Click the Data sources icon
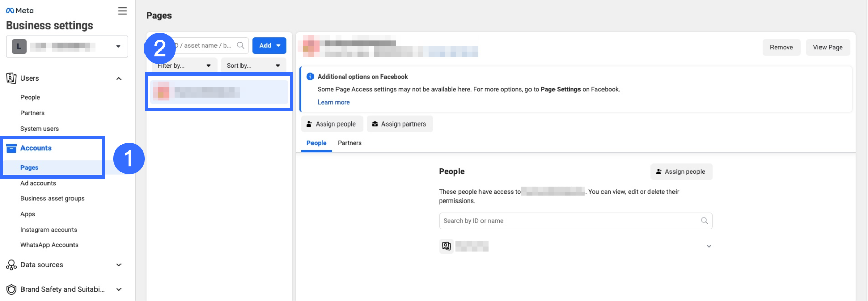Screen dimensions: 868x301 click(x=11, y=265)
